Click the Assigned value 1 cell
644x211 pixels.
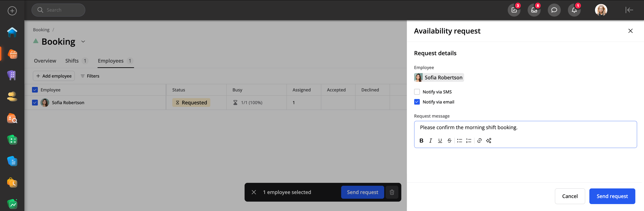(304, 102)
